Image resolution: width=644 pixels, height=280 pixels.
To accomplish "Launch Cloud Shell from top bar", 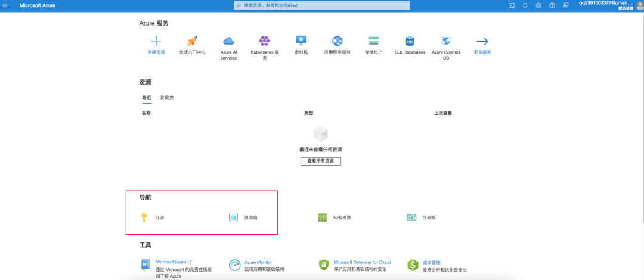I will click(512, 5).
